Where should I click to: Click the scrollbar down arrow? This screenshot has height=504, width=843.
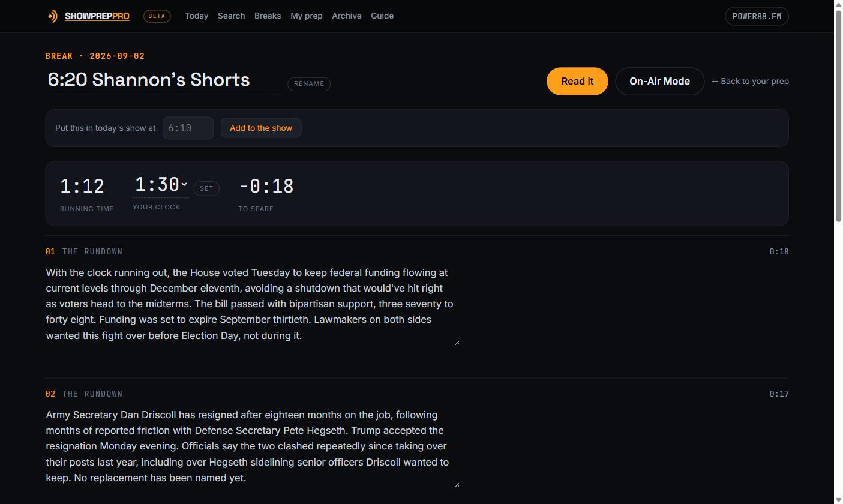pyautogui.click(x=838, y=500)
